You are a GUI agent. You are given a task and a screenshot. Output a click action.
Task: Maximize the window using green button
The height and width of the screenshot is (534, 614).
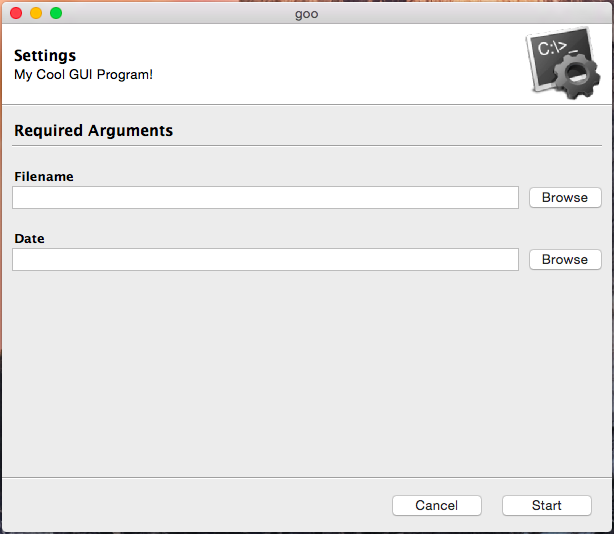pyautogui.click(x=56, y=13)
